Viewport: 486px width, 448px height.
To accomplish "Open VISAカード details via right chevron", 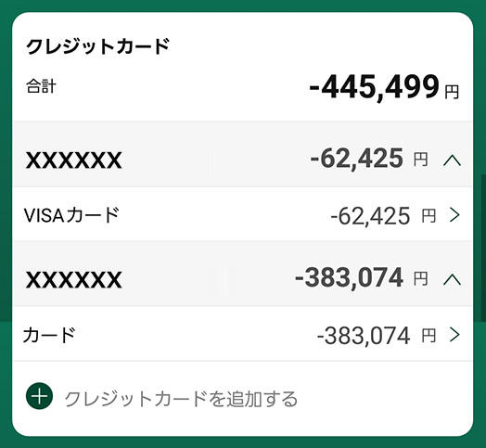I will coord(454,215).
